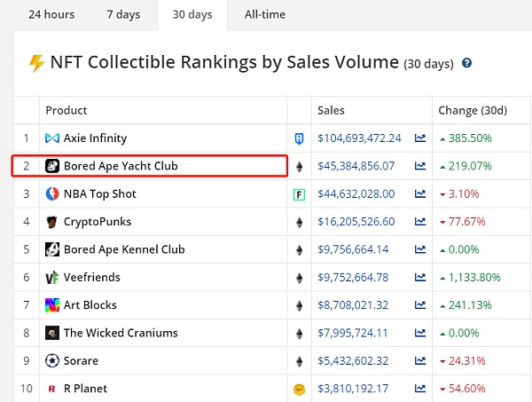The width and height of the screenshot is (532, 402).
Task: Click the CryptoPunks avatar icon
Action: tap(52, 222)
